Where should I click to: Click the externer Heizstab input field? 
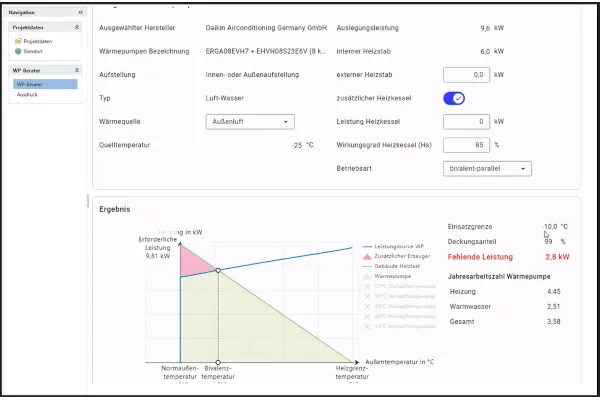466,75
